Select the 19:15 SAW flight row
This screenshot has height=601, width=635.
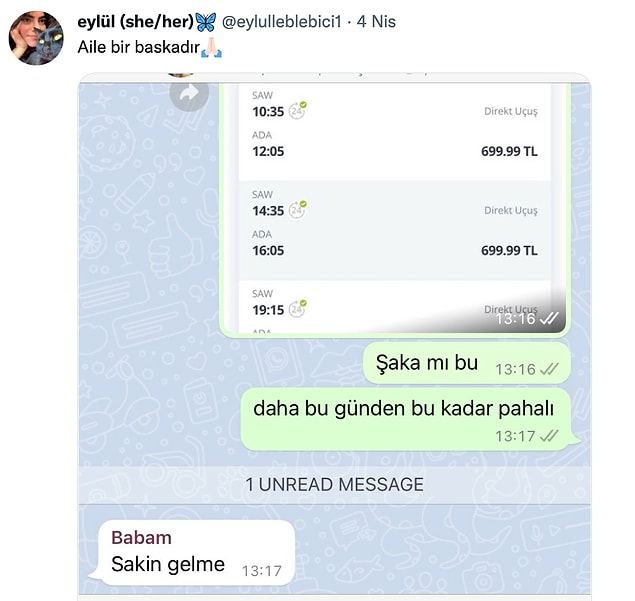395,307
